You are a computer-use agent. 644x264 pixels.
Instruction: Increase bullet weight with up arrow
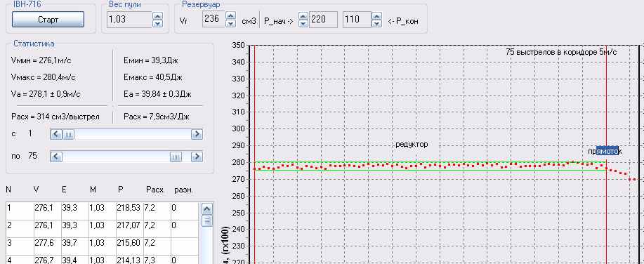coord(157,15)
